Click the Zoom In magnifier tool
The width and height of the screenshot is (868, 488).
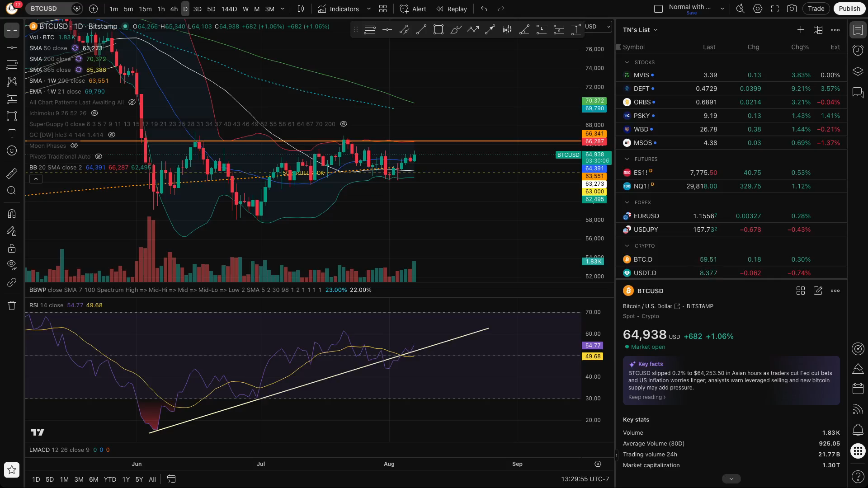(12, 191)
